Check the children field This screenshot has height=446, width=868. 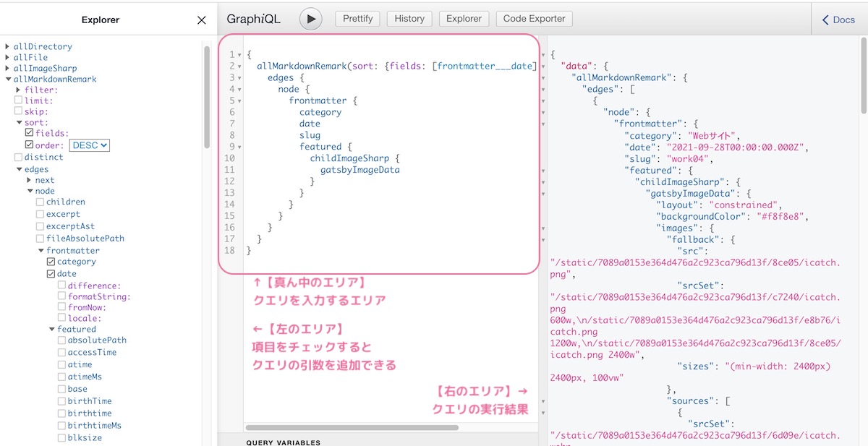coord(41,202)
